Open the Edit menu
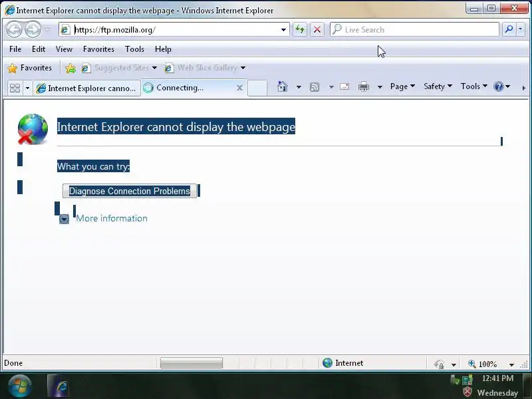The image size is (532, 399). click(39, 49)
